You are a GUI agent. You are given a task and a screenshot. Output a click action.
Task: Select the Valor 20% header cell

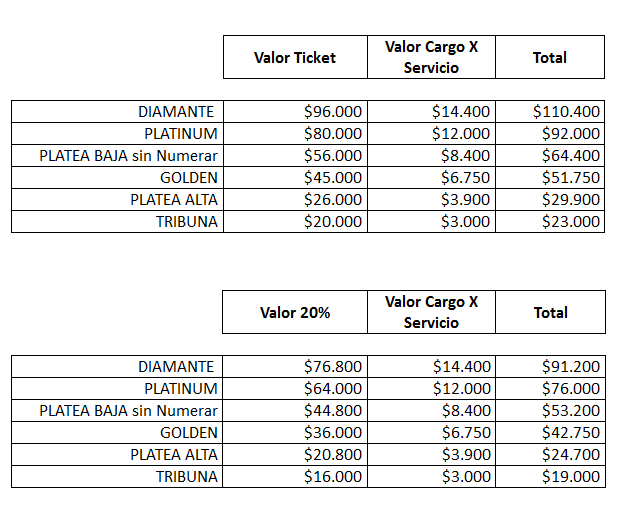(x=295, y=312)
